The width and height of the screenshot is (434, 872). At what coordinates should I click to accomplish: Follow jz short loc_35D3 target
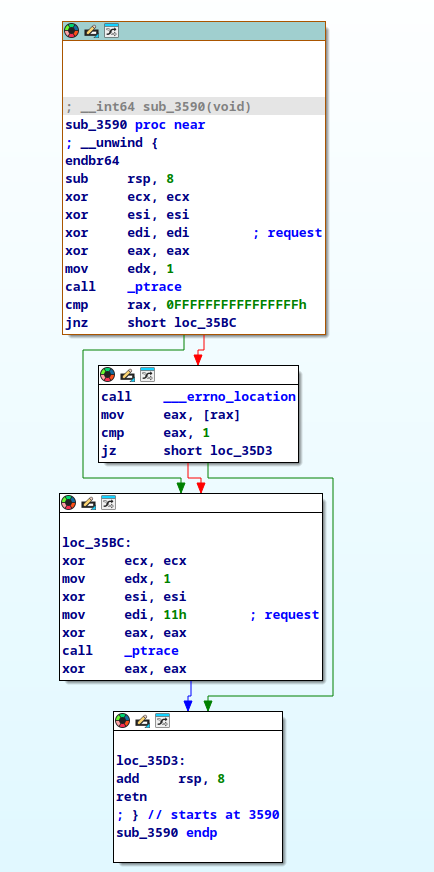click(x=241, y=450)
